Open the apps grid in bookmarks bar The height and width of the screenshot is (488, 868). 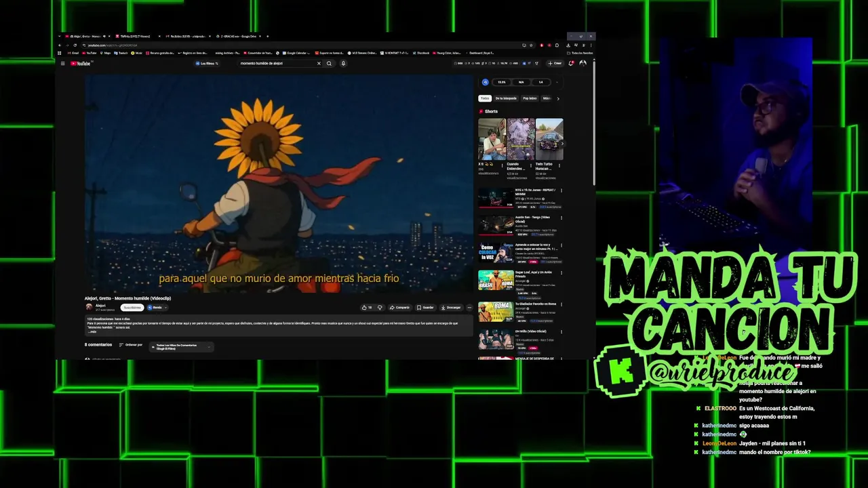60,53
